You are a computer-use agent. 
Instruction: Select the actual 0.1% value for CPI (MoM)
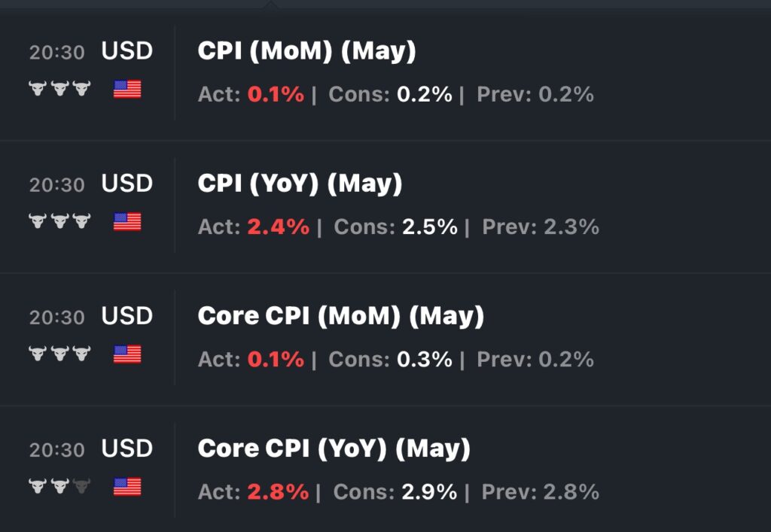[x=276, y=94]
